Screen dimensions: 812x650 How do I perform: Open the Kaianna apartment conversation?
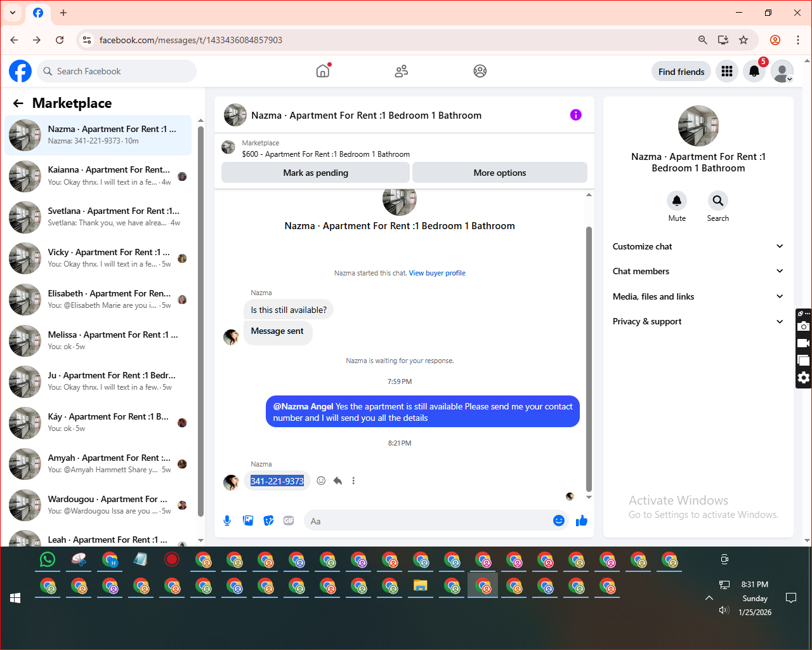click(98, 176)
